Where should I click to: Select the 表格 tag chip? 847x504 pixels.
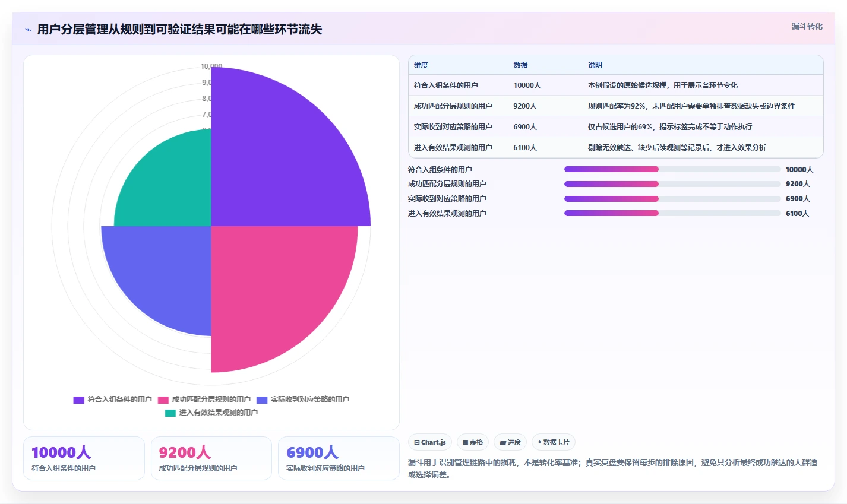point(473,442)
